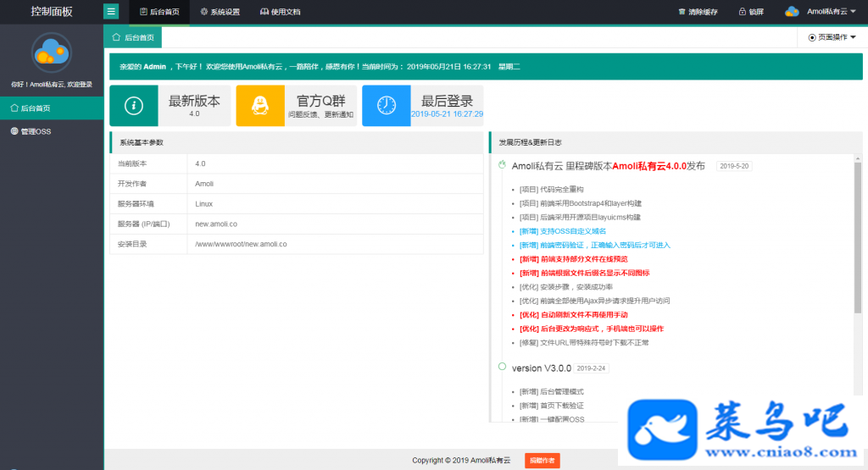The image size is (868, 470).
Task: Click the 2019-5-20 date badge
Action: (x=734, y=166)
